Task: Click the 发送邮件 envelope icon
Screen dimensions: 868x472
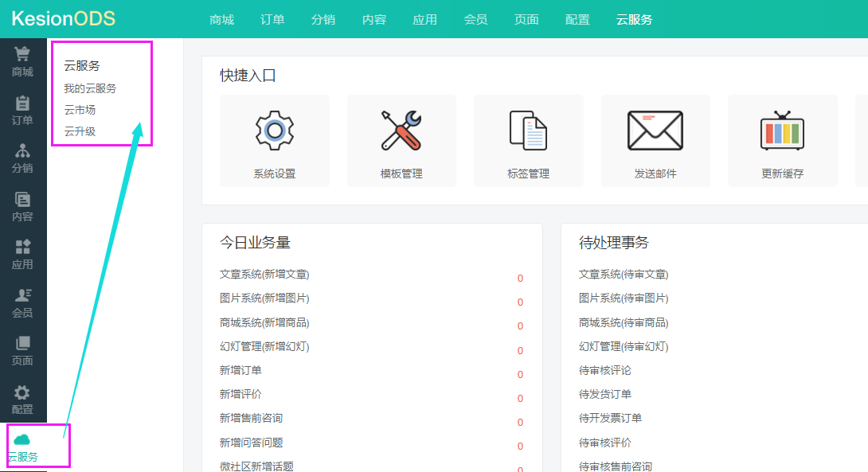Action: 655,131
